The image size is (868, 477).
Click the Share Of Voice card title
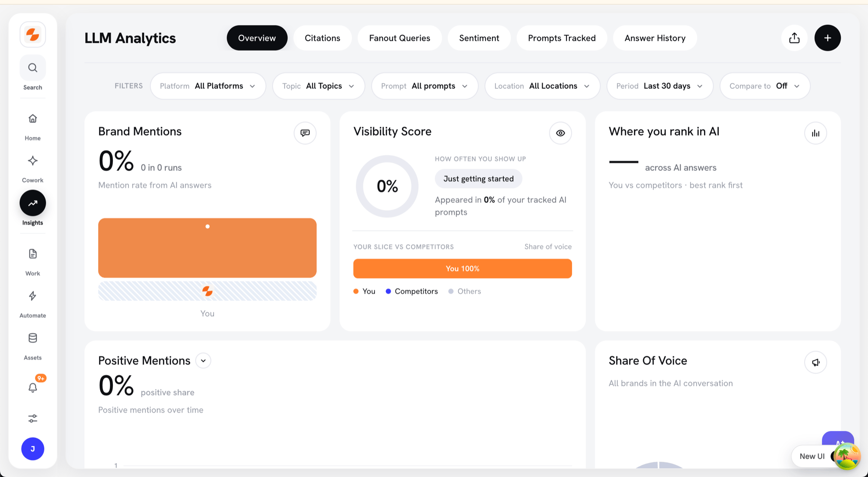648,361
